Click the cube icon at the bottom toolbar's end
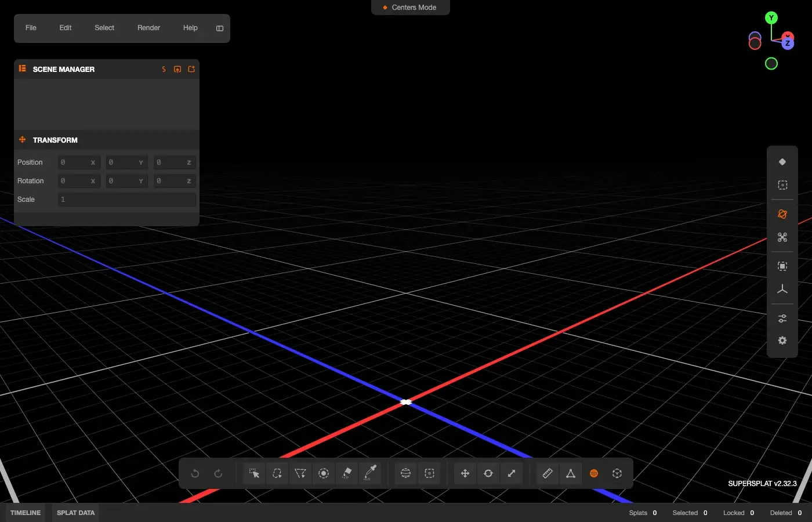Viewport: 812px width, 522px height. click(x=617, y=473)
